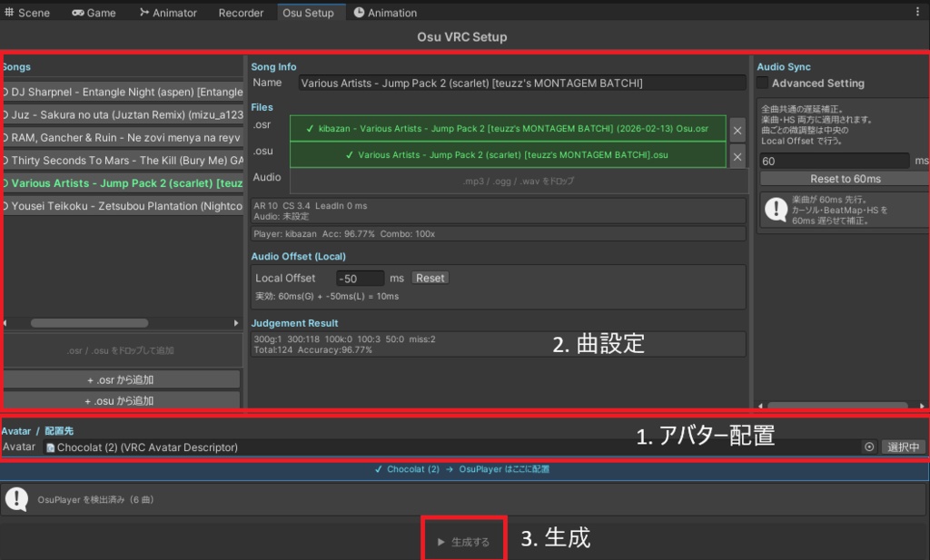This screenshot has width=930, height=560.
Task: Enable the Advanced Setting checkbox
Action: pyautogui.click(x=760, y=82)
